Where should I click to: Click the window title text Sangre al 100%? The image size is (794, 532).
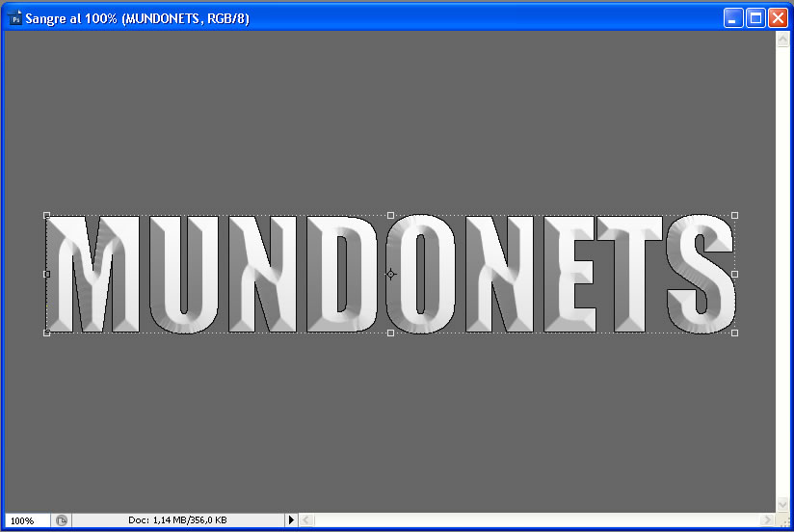[71, 18]
